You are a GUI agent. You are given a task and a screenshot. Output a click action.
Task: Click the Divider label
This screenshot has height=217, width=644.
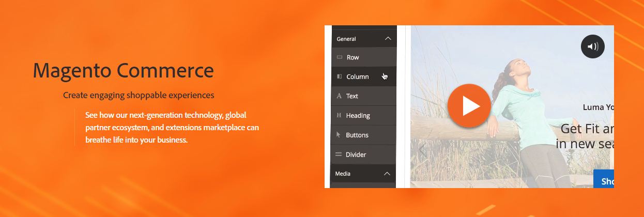356,154
